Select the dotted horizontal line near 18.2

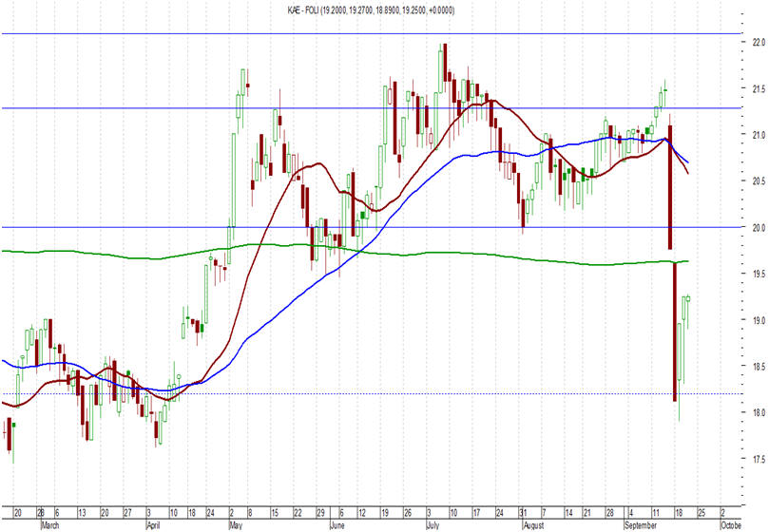click(x=371, y=393)
